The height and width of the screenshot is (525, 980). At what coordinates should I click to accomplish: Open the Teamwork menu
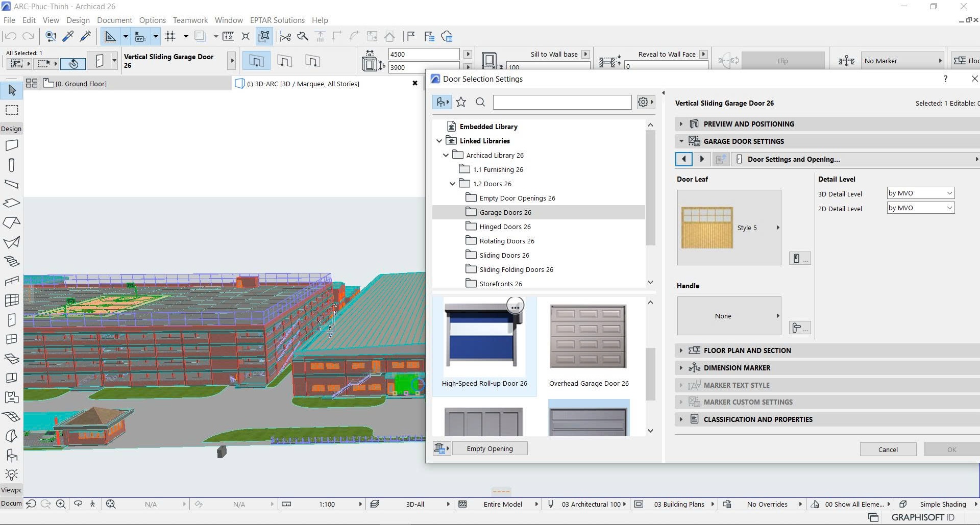(190, 20)
